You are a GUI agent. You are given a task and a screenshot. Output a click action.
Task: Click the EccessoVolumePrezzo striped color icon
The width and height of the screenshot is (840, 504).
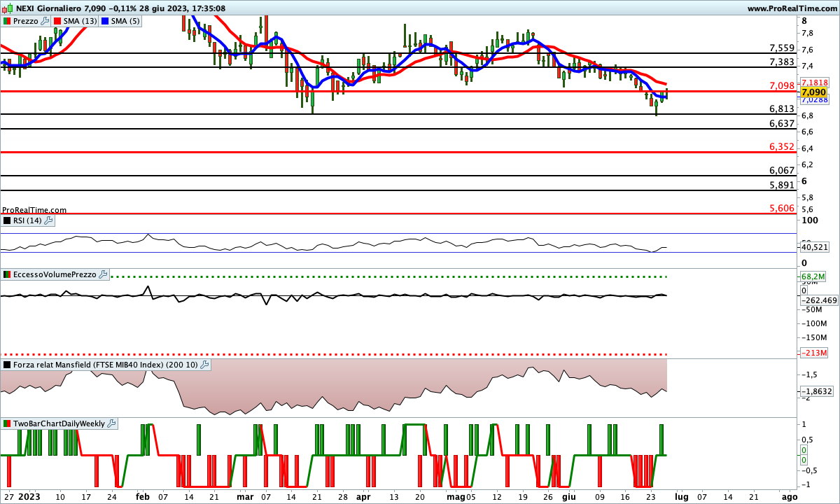(x=7, y=275)
